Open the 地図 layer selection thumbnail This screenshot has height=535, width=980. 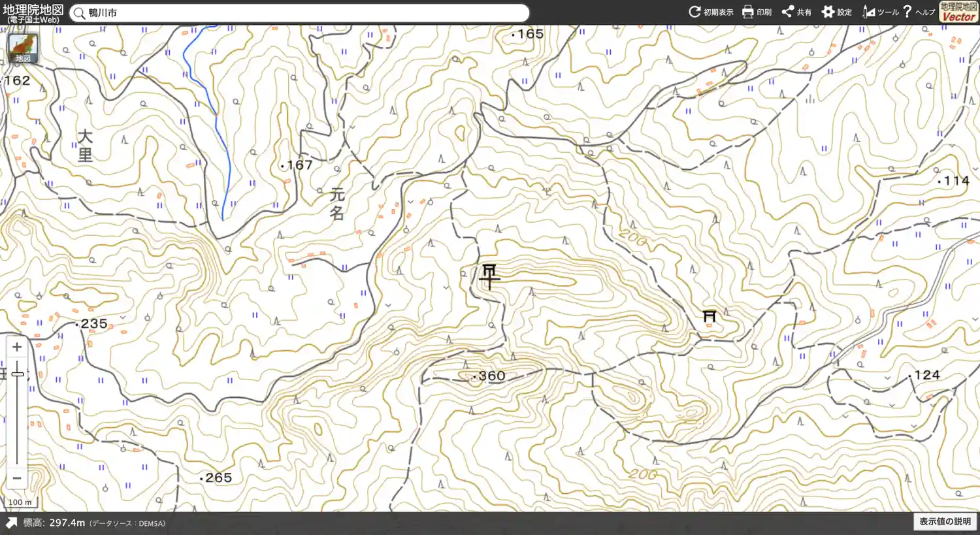(x=23, y=48)
